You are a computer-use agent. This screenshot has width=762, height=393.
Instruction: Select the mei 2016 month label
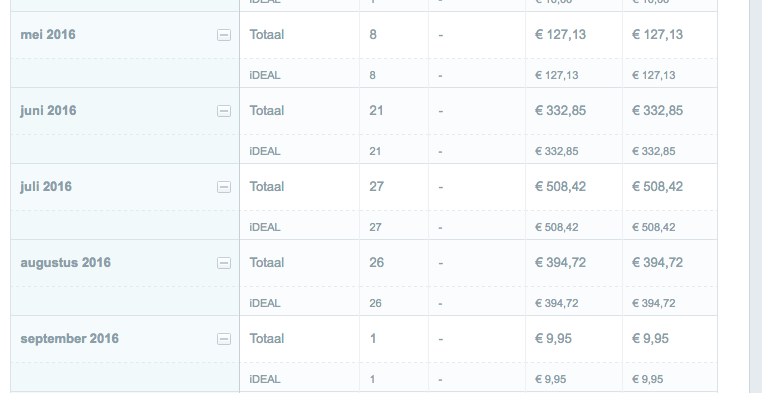(48, 34)
